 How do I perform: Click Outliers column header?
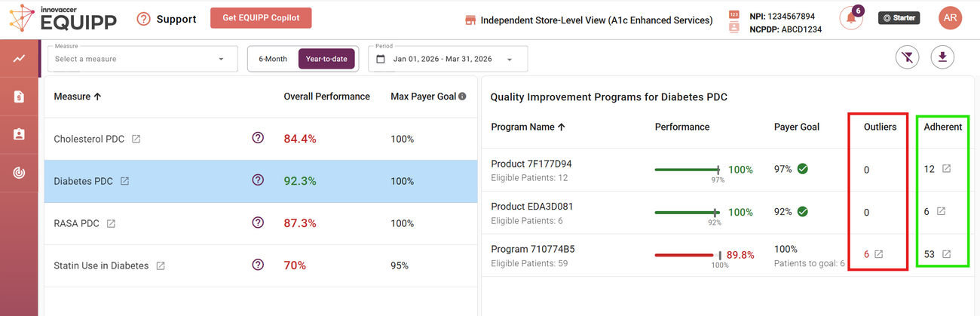pos(880,127)
